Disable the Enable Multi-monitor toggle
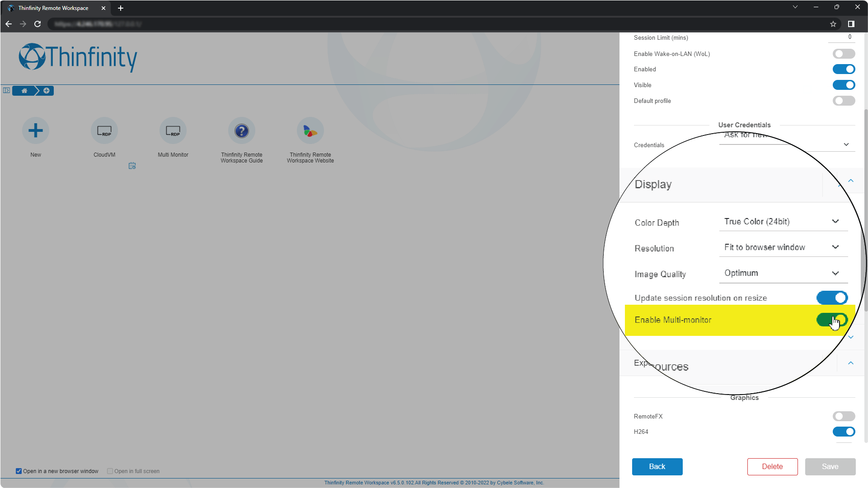The height and width of the screenshot is (488, 868). click(x=832, y=320)
